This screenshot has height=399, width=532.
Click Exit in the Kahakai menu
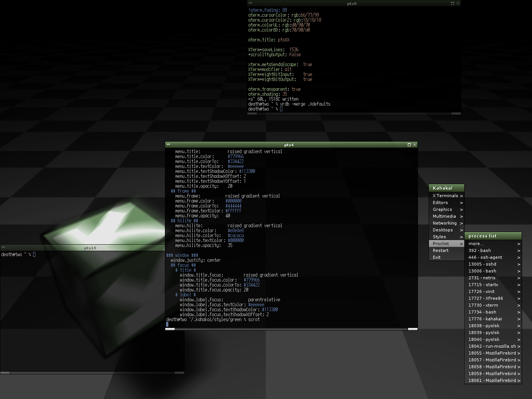(x=437, y=257)
